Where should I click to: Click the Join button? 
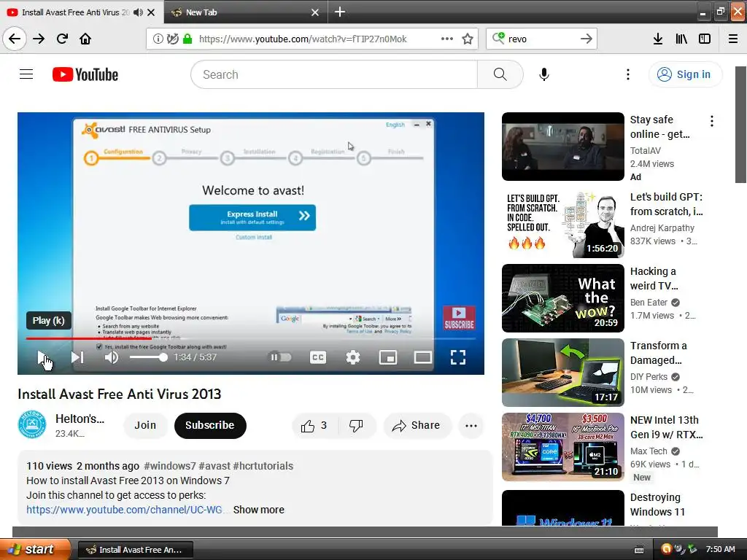tap(145, 425)
